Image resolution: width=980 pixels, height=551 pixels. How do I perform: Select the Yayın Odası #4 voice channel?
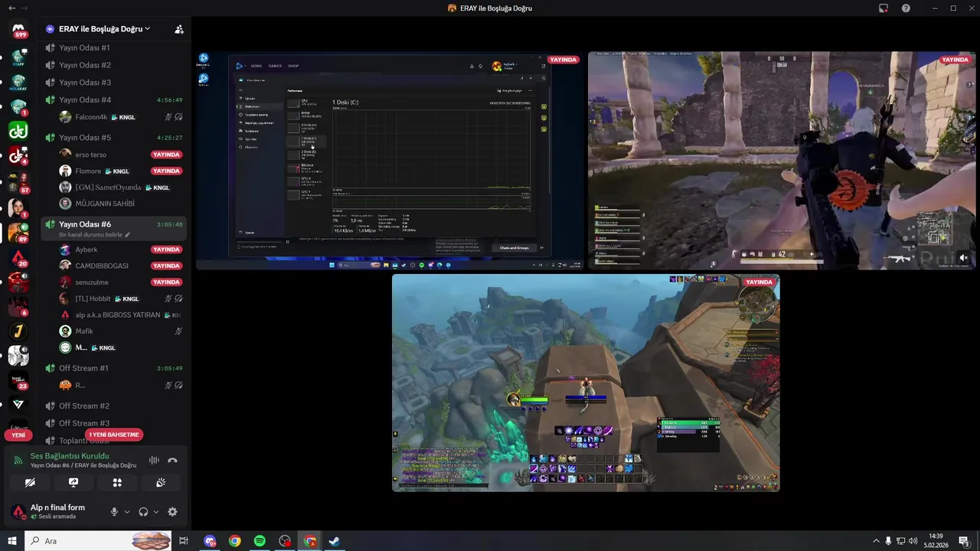pos(113,100)
